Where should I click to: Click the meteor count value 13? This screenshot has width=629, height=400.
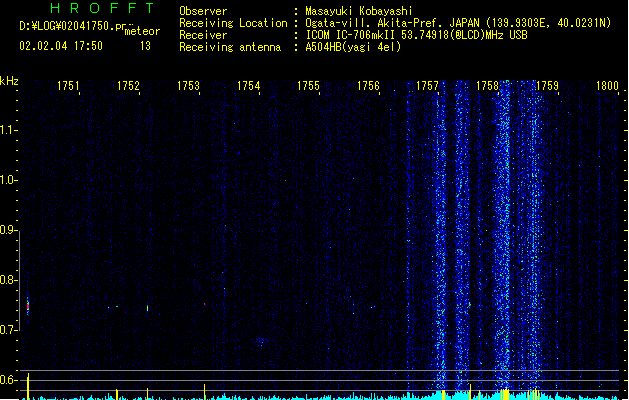145,46
